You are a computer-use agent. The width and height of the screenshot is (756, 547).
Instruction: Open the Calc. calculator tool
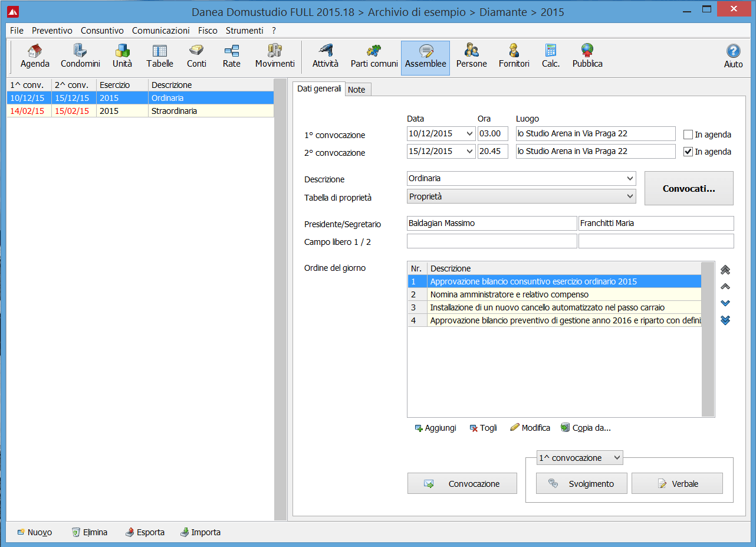point(551,57)
